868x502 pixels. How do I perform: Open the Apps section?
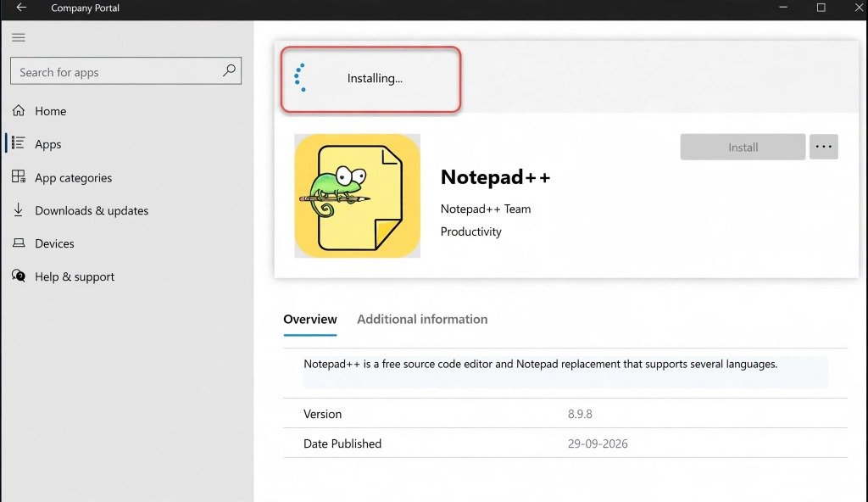pos(48,145)
